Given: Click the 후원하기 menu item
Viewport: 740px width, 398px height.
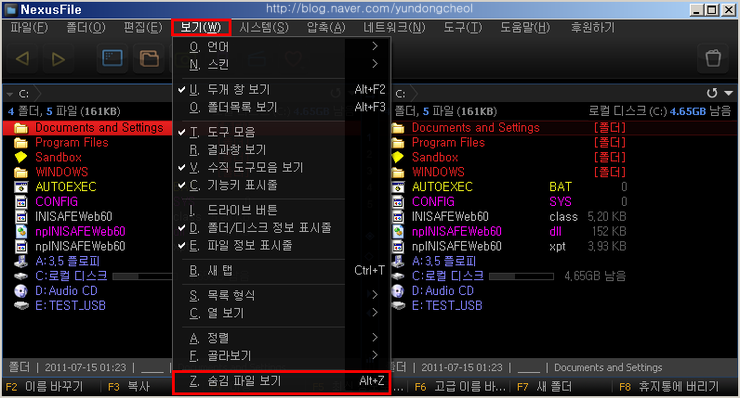Looking at the screenshot, I should coord(593,27).
